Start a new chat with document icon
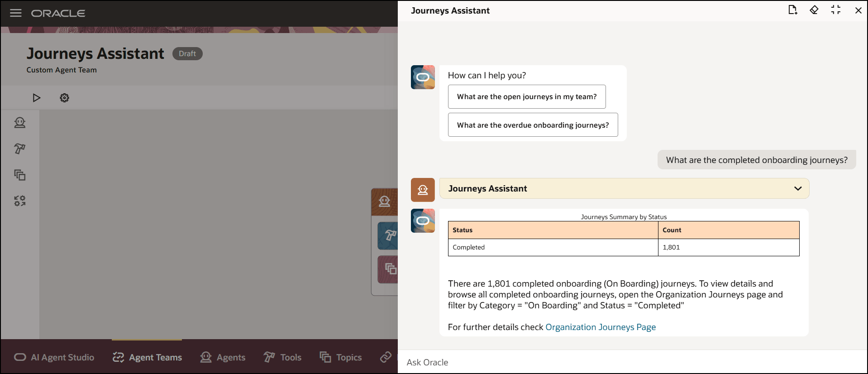Image resolution: width=868 pixels, height=374 pixels. [x=792, y=10]
